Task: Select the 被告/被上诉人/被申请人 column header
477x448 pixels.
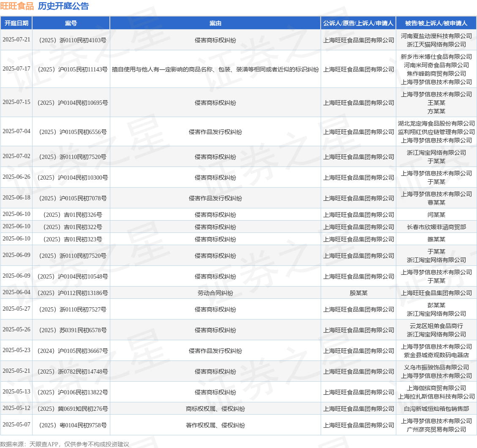Action: pyautogui.click(x=436, y=23)
